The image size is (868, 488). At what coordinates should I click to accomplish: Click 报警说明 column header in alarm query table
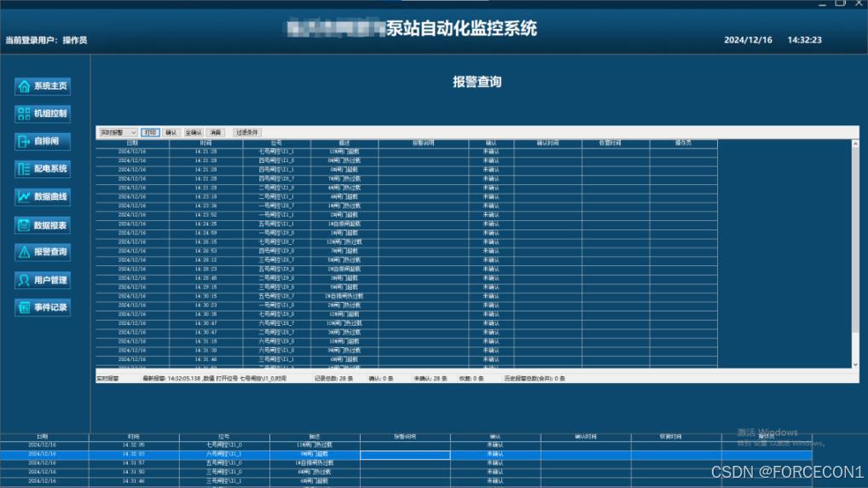pyautogui.click(x=424, y=143)
